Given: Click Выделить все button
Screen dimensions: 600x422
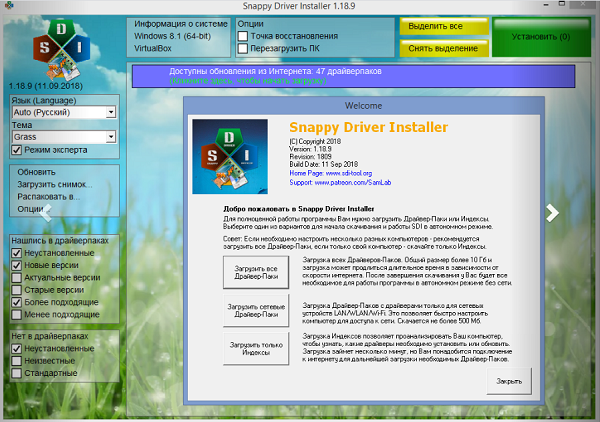Looking at the screenshot, I should coord(444,26).
